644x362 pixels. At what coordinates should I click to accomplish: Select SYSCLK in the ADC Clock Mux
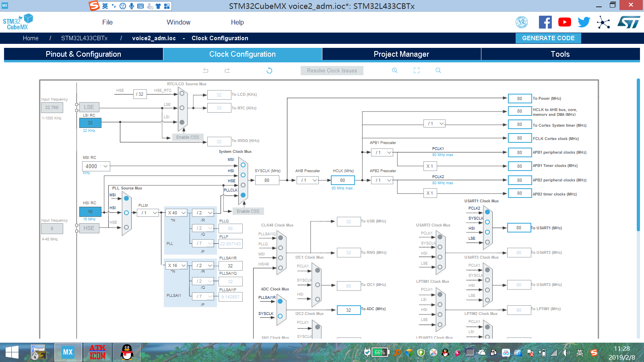(x=280, y=316)
